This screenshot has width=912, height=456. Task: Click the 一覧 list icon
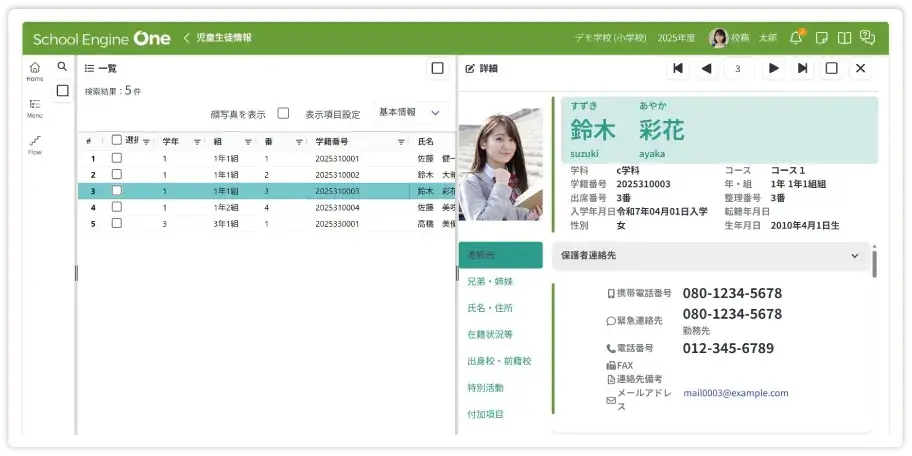click(89, 69)
